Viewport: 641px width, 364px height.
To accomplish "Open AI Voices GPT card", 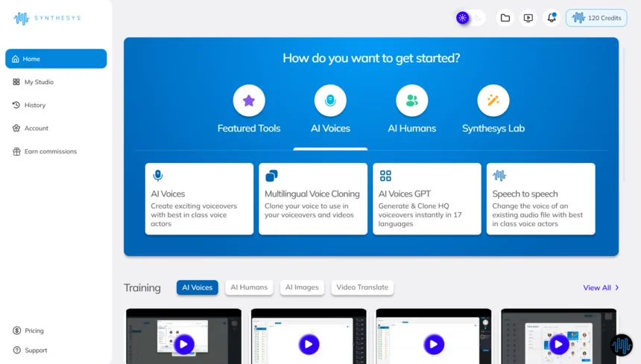I will (427, 199).
